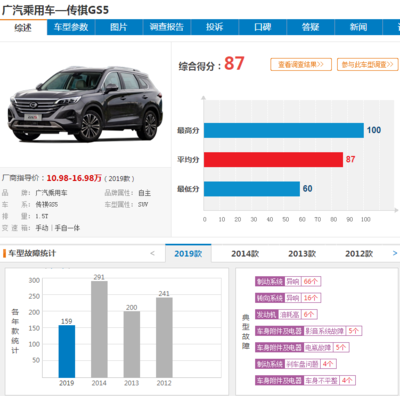This screenshot has width=400, height=396.
Task: Click the next model-year arrow
Action: tap(395, 253)
